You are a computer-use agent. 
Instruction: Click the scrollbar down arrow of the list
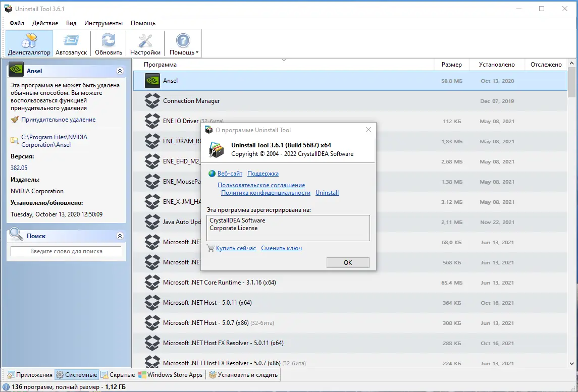click(572, 364)
